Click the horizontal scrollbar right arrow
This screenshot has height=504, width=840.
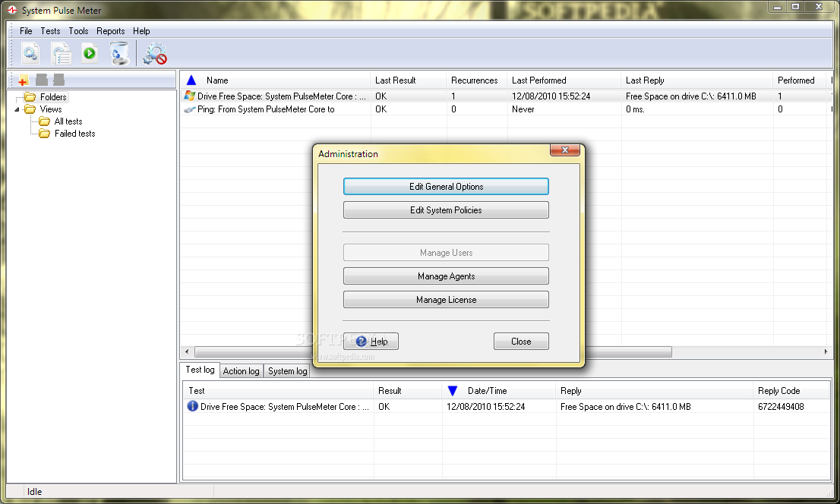point(826,352)
